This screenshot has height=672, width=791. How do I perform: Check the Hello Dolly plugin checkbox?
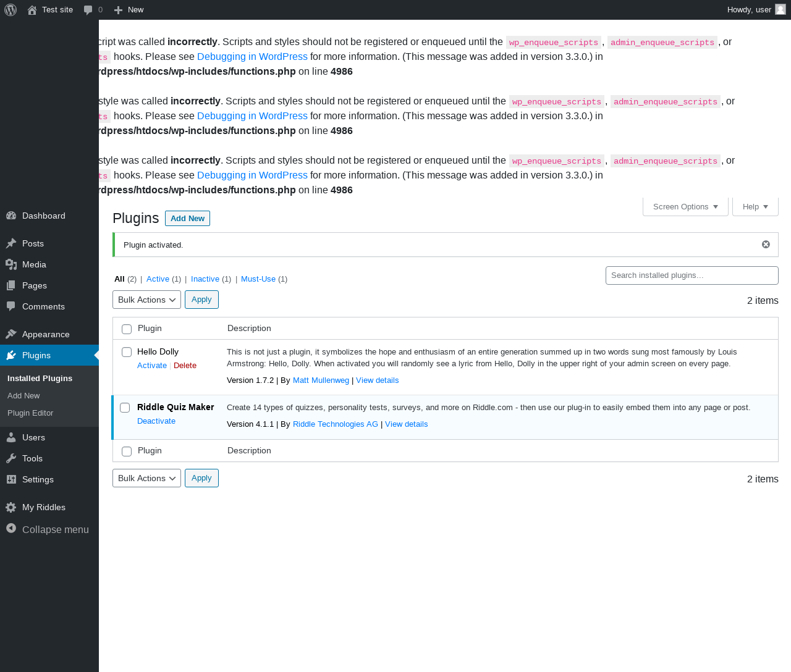tap(127, 352)
